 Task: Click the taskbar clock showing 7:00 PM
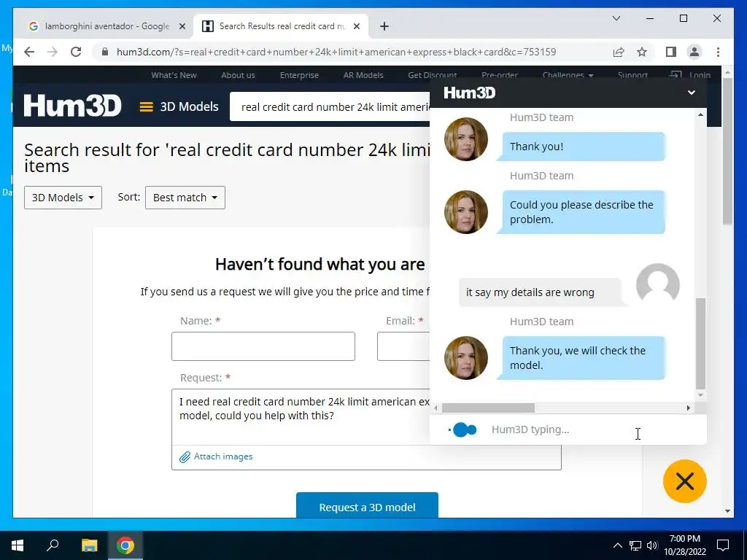pos(684,545)
